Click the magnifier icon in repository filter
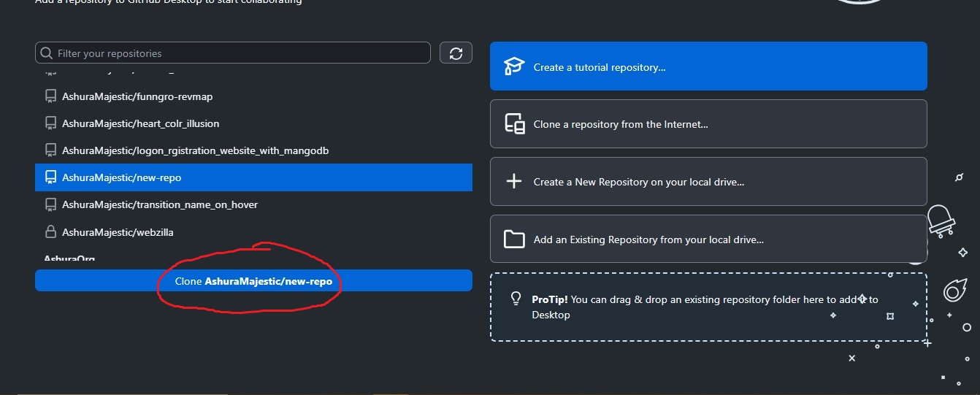 [47, 53]
